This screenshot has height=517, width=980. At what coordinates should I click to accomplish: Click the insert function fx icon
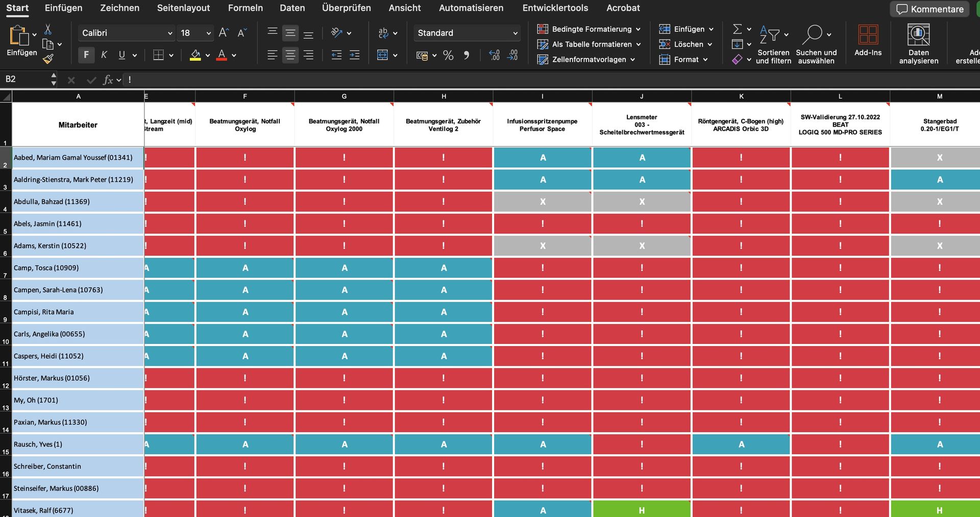[108, 80]
